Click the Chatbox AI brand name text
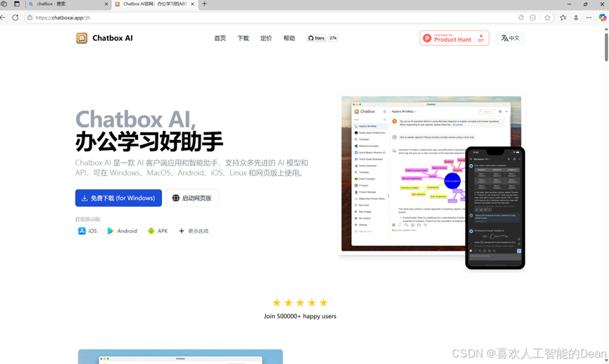This screenshot has width=609, height=364. [112, 38]
